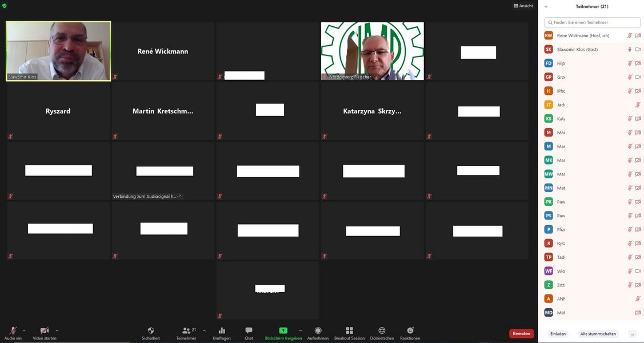Image resolution: width=644 pixels, height=343 pixels.
Task: Click the participant search field
Action: (592, 22)
